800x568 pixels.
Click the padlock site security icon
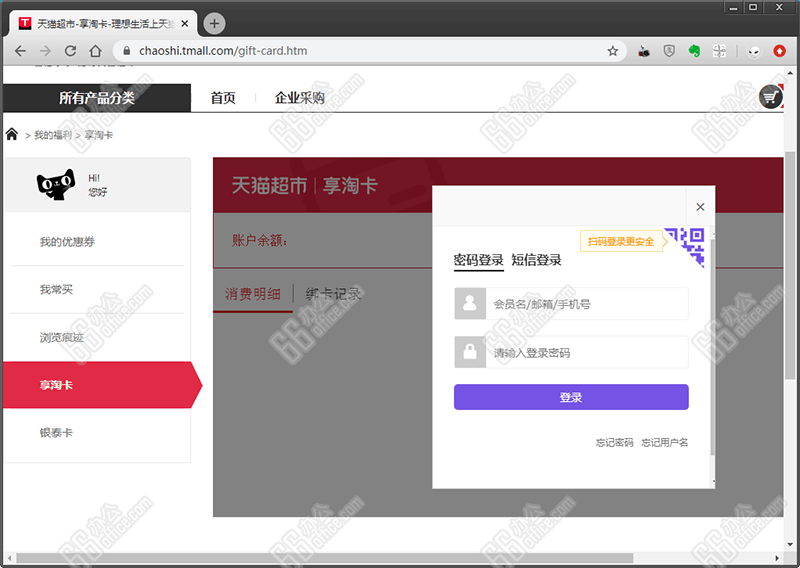(x=127, y=51)
